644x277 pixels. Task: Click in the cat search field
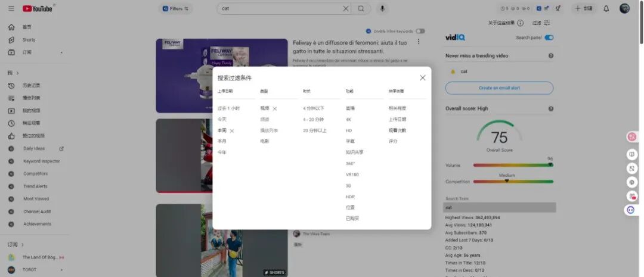pos(279,8)
